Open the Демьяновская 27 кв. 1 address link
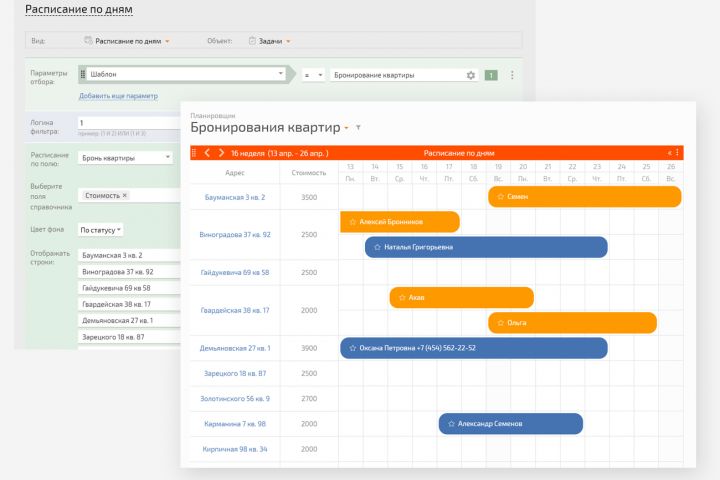 [x=235, y=348]
